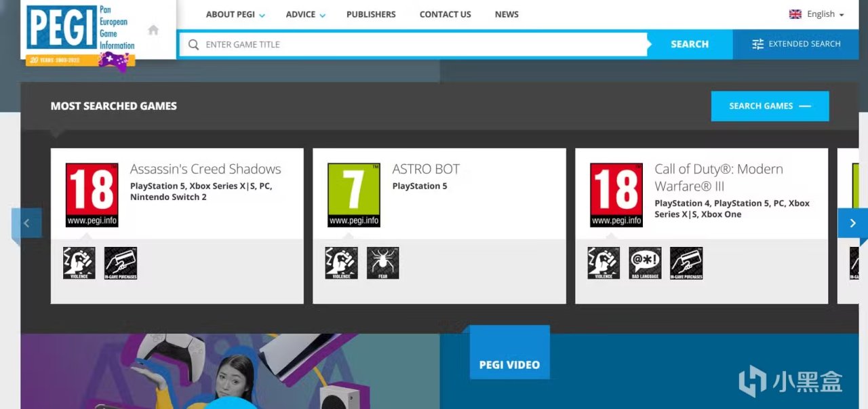Click the Fear spider descriptor on ASTRO BOT
Viewport: 868px width, 409px height.
[383, 263]
